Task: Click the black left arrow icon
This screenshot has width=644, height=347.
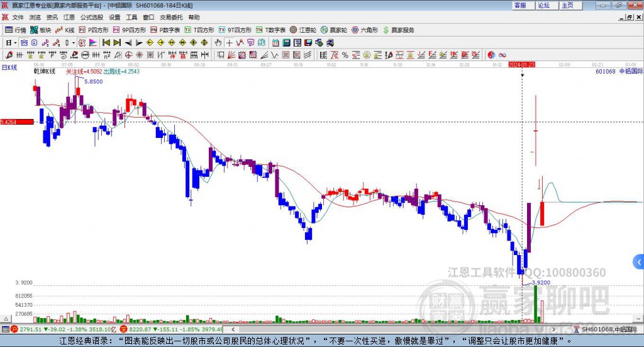Action: 128,43
